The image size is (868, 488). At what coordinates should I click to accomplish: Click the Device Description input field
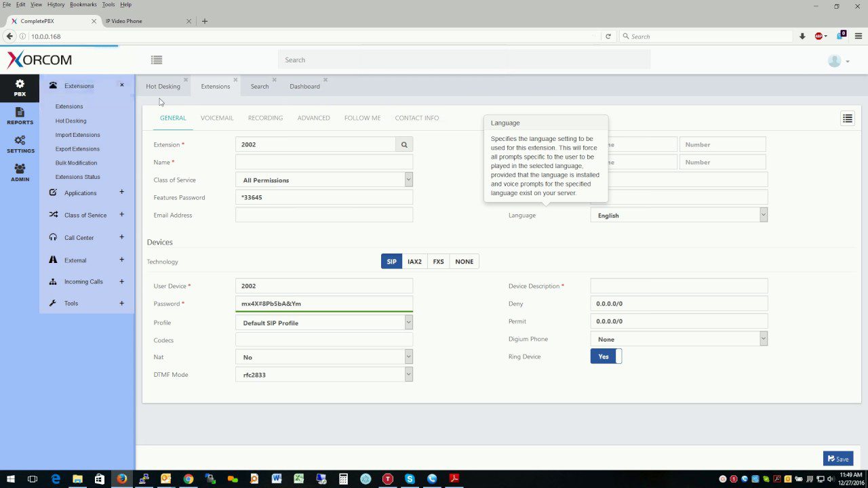click(679, 286)
